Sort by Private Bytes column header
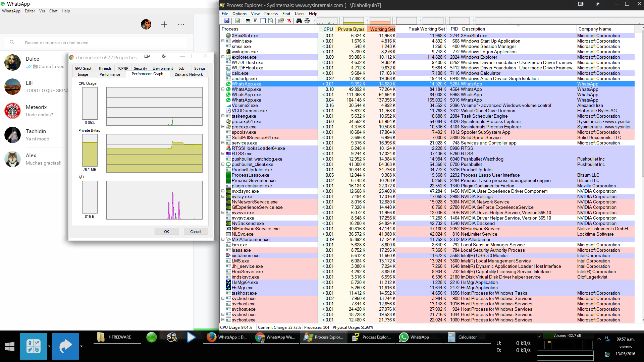The height and width of the screenshot is (362, 644). click(x=351, y=29)
